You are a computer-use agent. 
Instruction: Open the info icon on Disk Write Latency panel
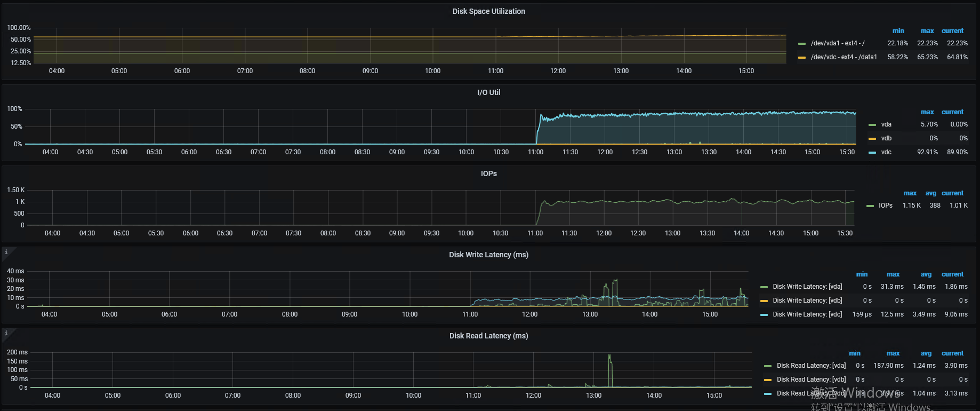pos(6,252)
